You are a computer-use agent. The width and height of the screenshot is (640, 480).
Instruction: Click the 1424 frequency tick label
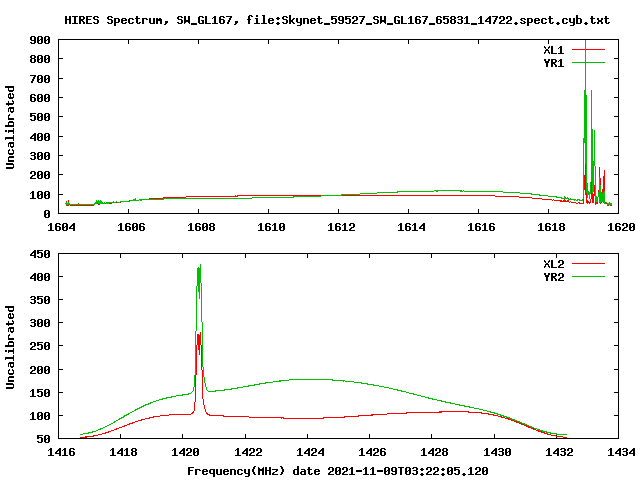(x=310, y=452)
